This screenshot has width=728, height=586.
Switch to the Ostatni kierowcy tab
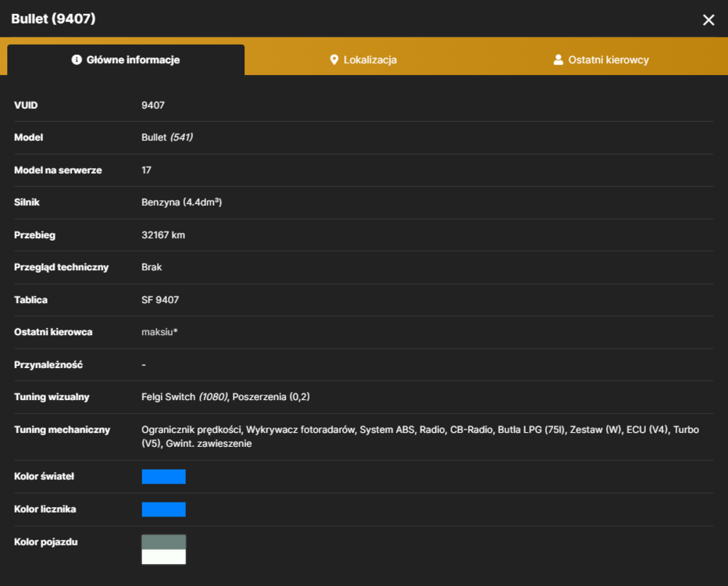(601, 59)
